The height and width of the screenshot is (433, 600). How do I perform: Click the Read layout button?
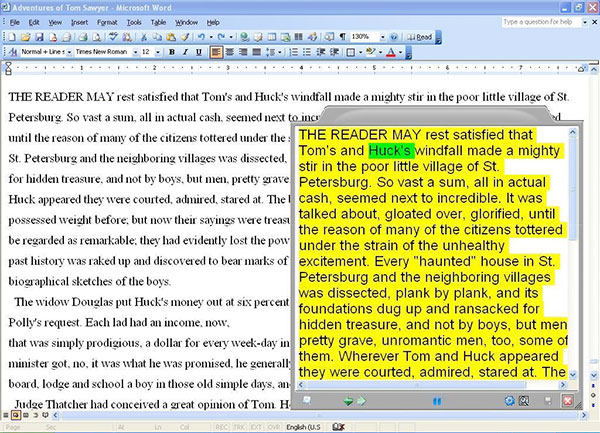tap(420, 37)
